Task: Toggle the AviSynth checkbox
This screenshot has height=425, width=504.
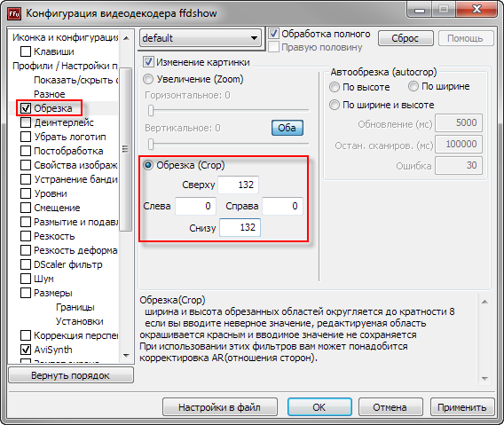Action: click(x=26, y=350)
